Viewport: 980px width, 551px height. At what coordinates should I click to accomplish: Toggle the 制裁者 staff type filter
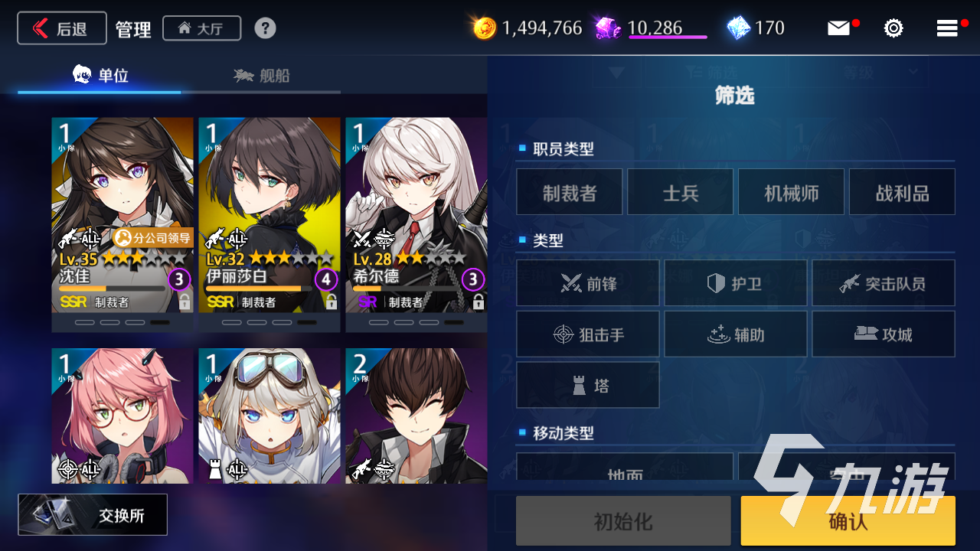(x=570, y=192)
